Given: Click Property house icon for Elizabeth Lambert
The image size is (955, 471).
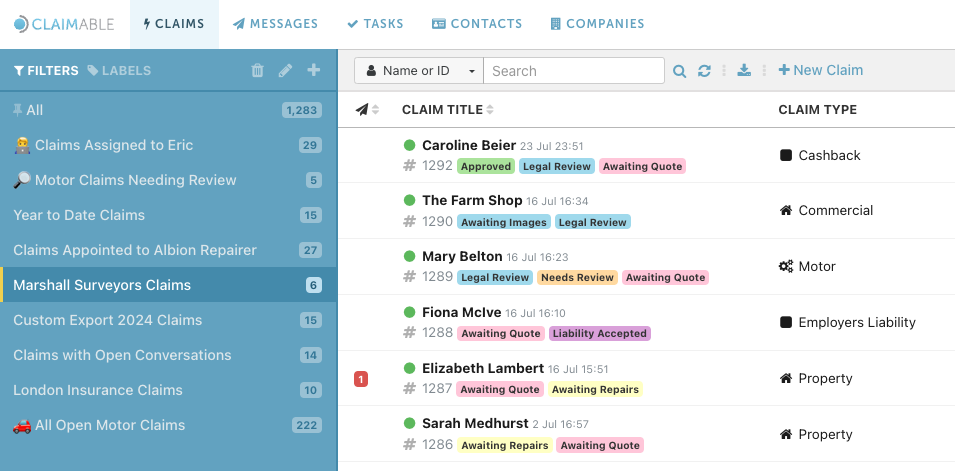Looking at the screenshot, I should pyautogui.click(x=786, y=378).
